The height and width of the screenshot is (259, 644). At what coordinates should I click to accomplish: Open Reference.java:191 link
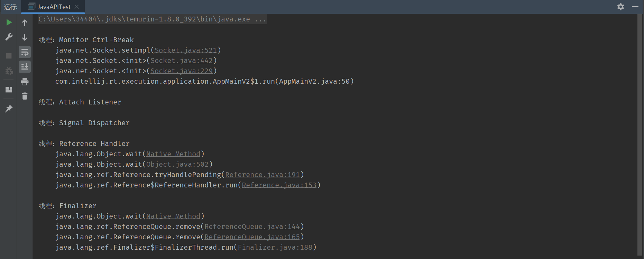262,175
